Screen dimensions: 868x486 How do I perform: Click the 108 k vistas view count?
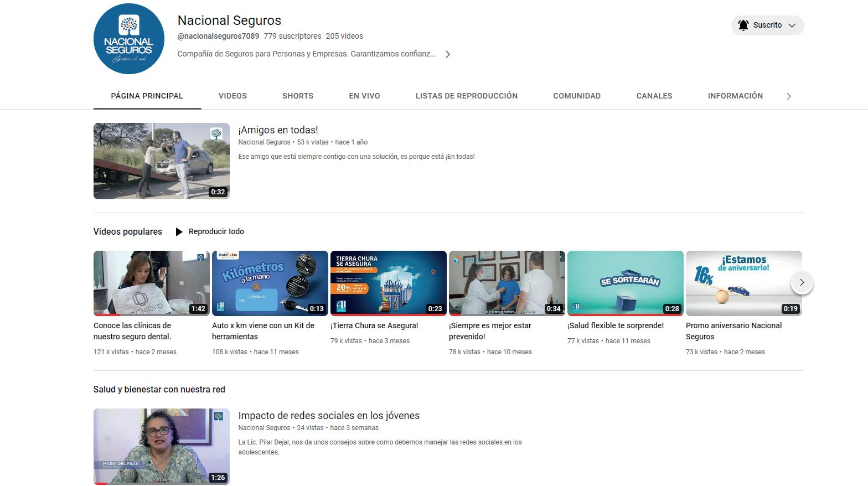coord(230,352)
